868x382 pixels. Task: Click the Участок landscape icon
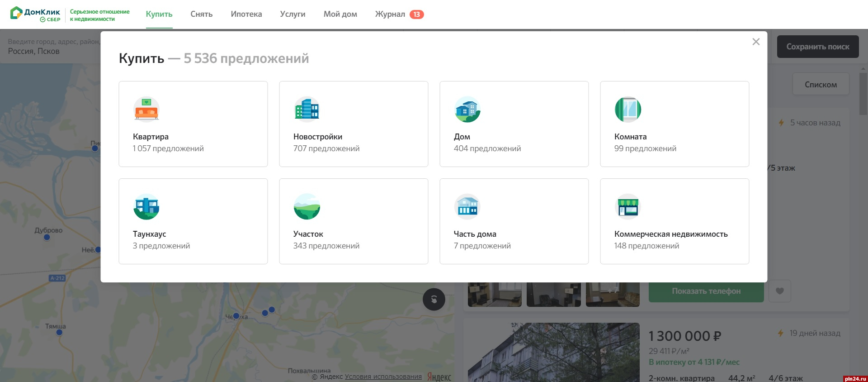pos(307,207)
